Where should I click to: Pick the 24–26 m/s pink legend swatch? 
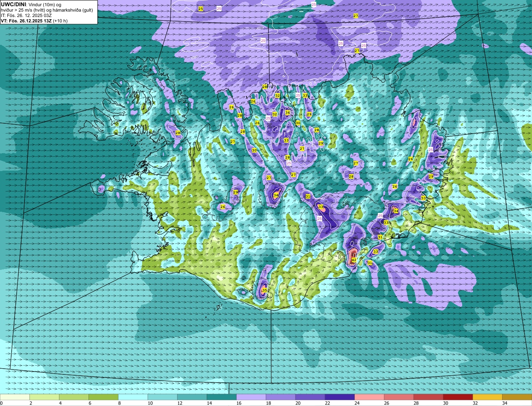coord(369,397)
